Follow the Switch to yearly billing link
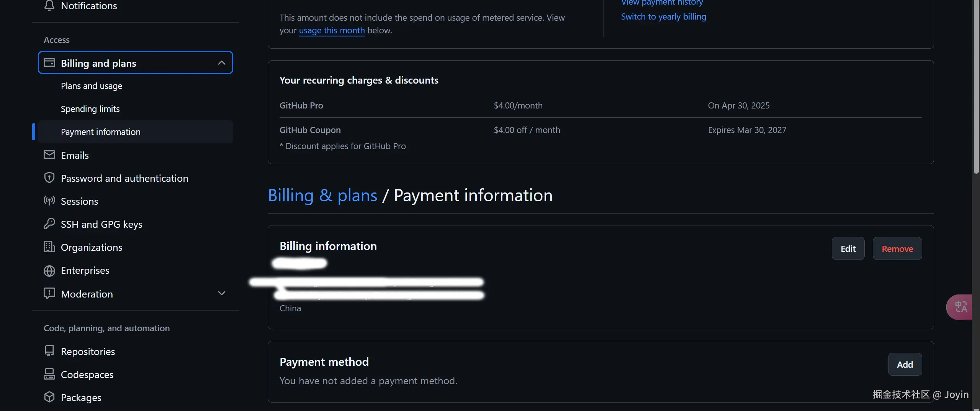980x411 pixels. tap(663, 16)
